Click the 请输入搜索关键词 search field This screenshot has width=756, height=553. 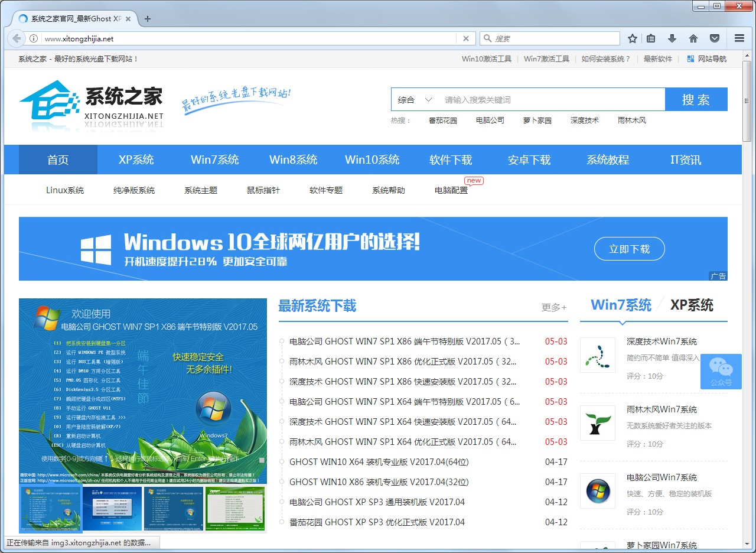tap(552, 100)
